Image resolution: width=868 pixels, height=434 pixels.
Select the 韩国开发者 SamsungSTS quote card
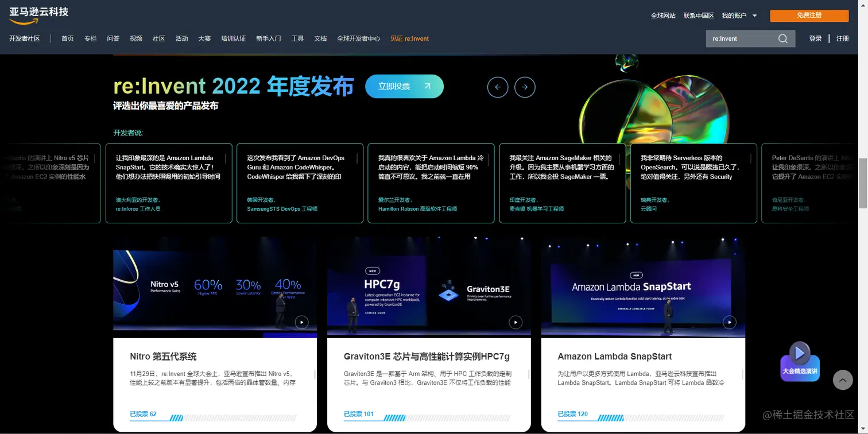[300, 183]
